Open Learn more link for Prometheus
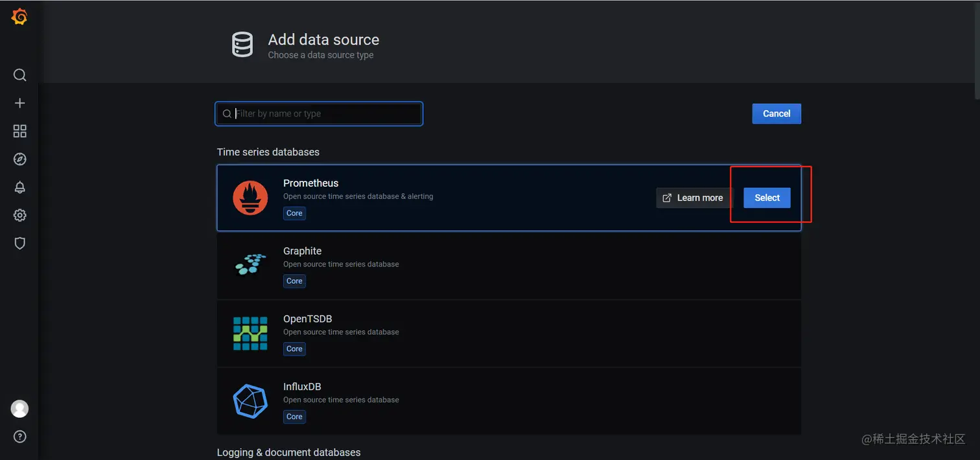This screenshot has width=980, height=460. (x=694, y=198)
